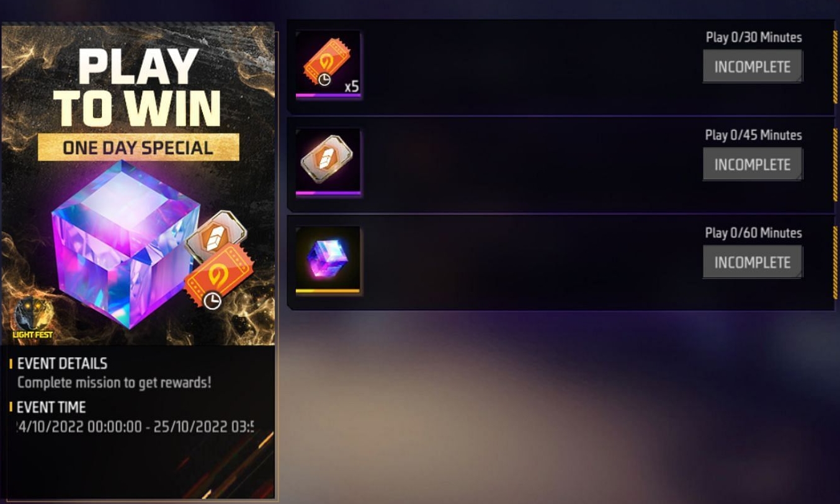Click the yellow striped edge of first mission row
Viewport: 840px width, 504px height.
pos(835,66)
